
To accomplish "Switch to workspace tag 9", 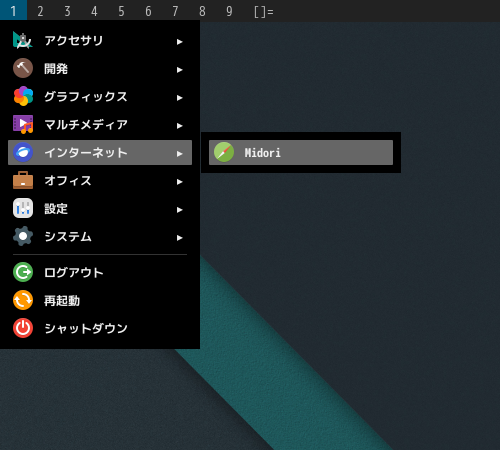I will 229,11.
